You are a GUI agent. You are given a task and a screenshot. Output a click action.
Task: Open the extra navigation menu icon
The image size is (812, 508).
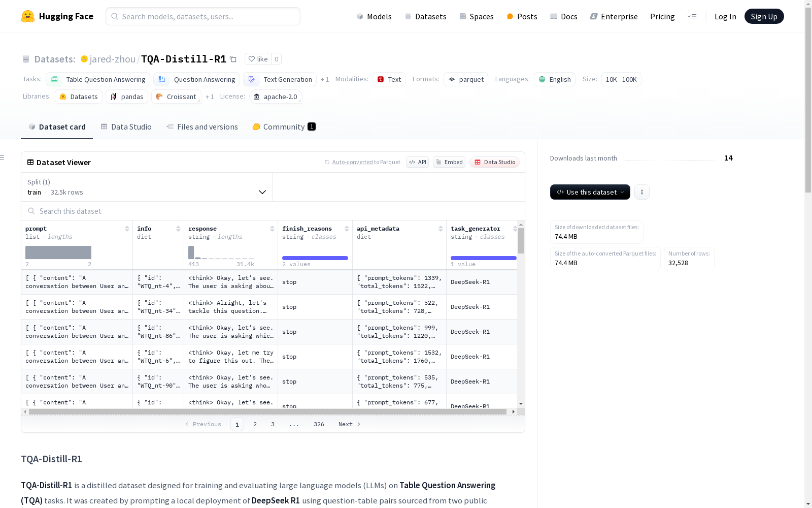coord(692,16)
